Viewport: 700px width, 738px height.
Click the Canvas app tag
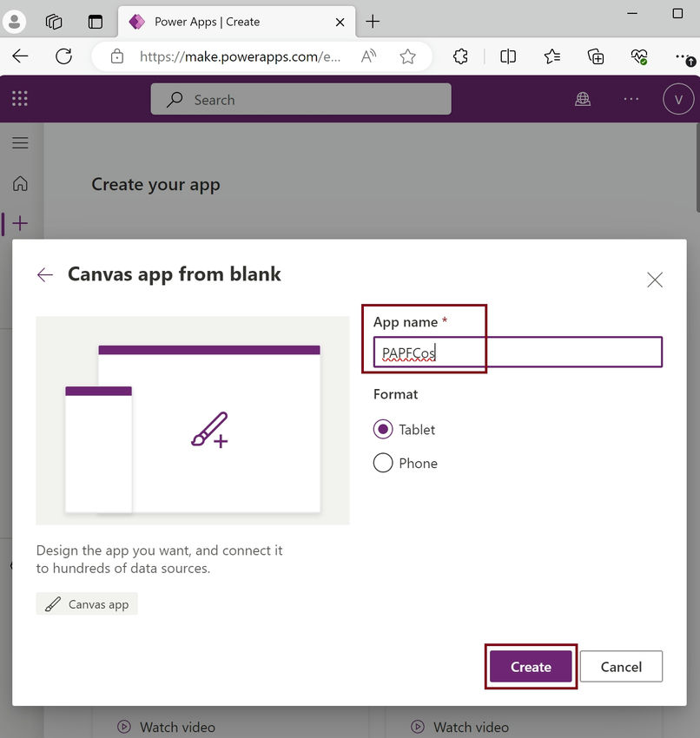(x=87, y=604)
